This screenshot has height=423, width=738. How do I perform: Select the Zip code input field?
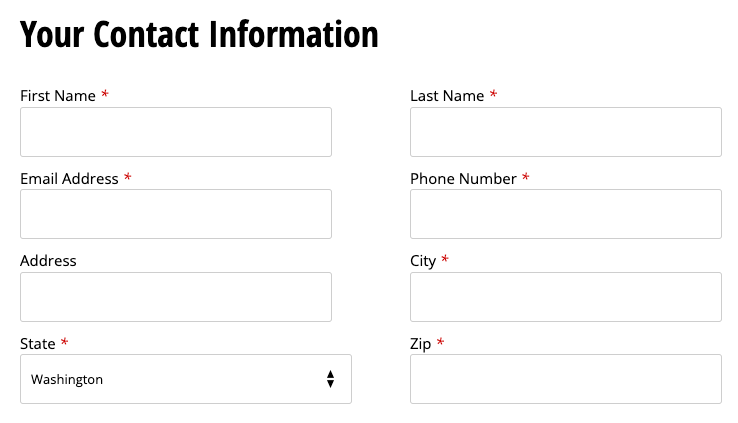[x=565, y=379]
